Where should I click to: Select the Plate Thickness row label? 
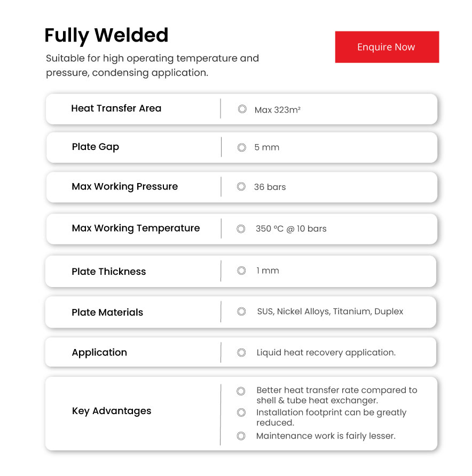coord(108,272)
